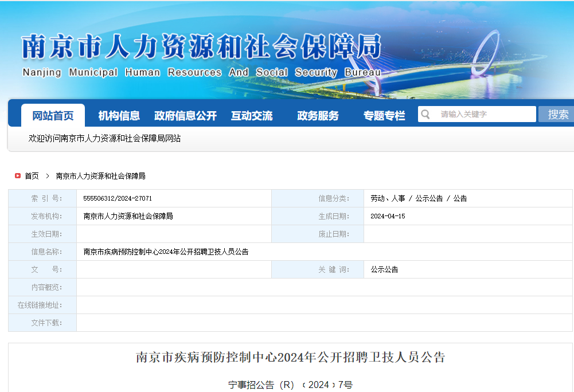The width and height of the screenshot is (574, 392).
Task: Select keyword value 公示公告
Action: pyautogui.click(x=384, y=269)
